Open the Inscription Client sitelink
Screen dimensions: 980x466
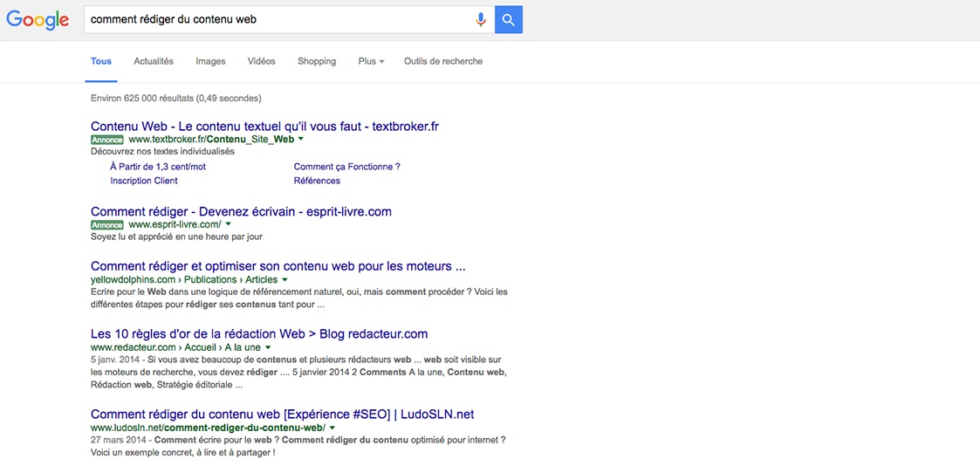pyautogui.click(x=144, y=181)
